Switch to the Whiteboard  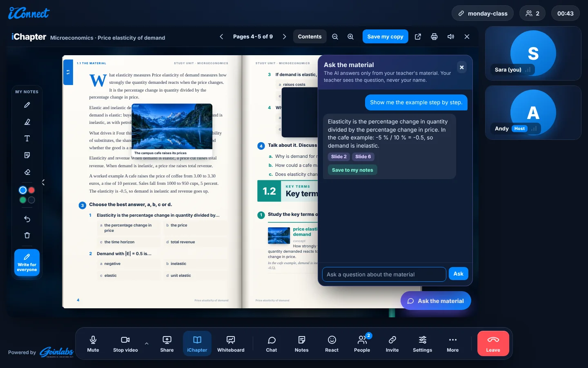[231, 344]
